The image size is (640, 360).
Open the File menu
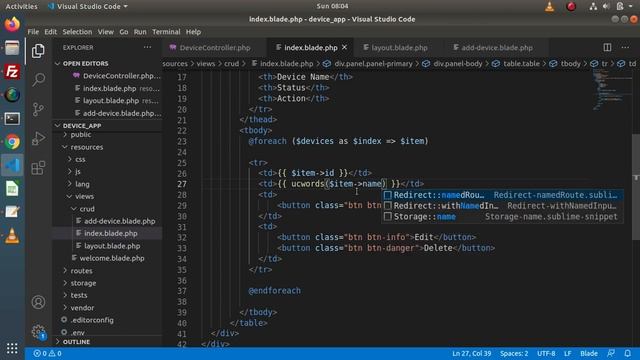(x=33, y=32)
